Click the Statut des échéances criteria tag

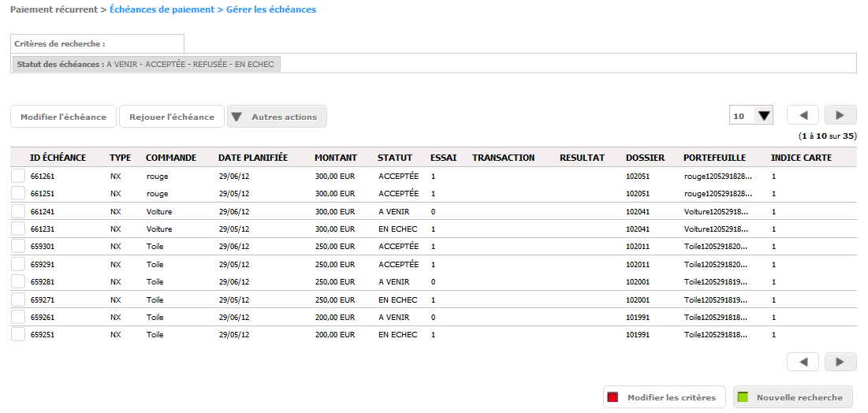[146, 64]
